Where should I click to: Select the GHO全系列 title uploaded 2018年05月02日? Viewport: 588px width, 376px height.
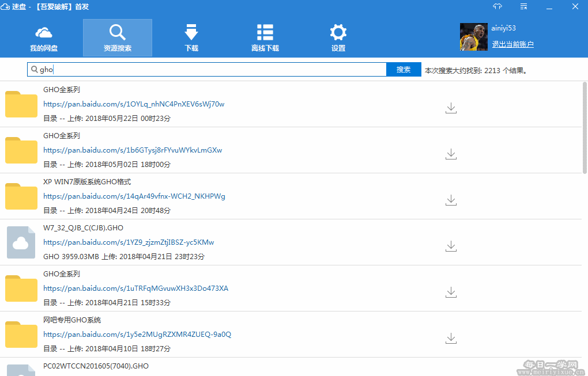62,136
